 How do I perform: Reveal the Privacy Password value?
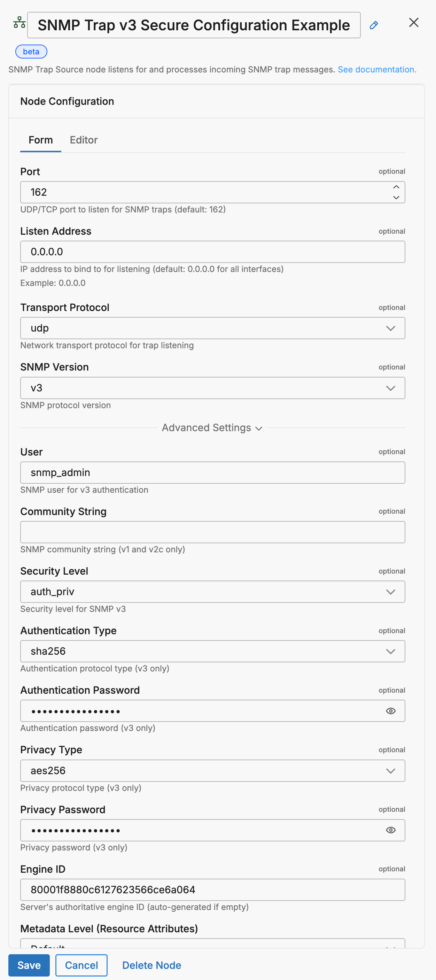(390, 830)
